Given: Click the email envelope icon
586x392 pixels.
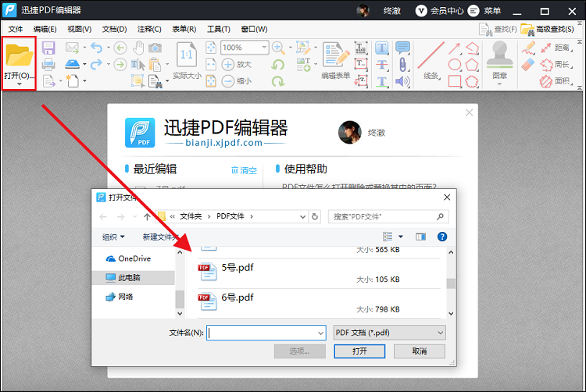Looking at the screenshot, I should coord(72,48).
